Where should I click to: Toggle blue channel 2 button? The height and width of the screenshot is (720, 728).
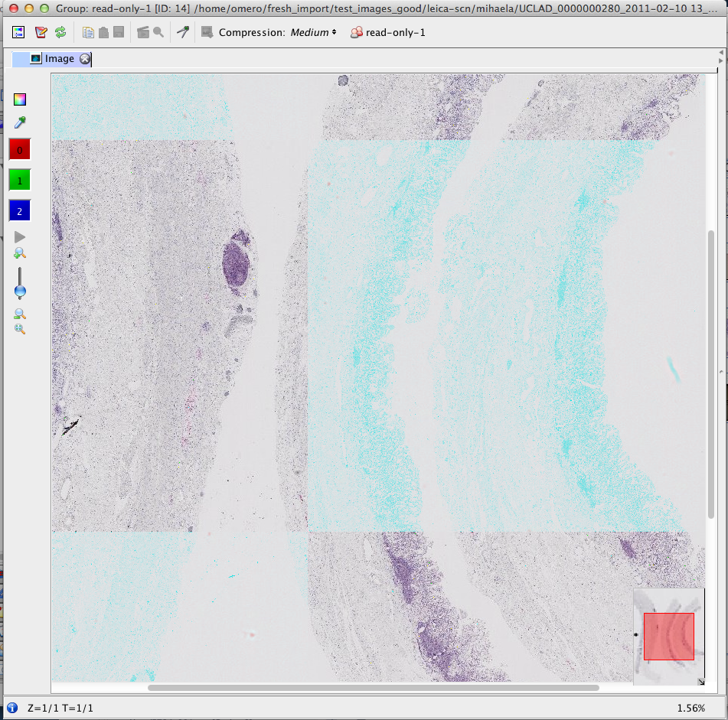click(20, 211)
